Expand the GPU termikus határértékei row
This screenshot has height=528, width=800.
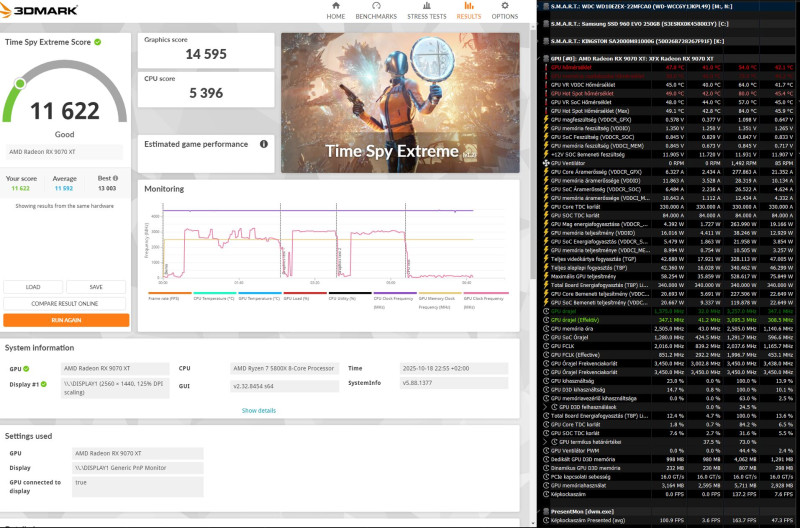click(545, 442)
